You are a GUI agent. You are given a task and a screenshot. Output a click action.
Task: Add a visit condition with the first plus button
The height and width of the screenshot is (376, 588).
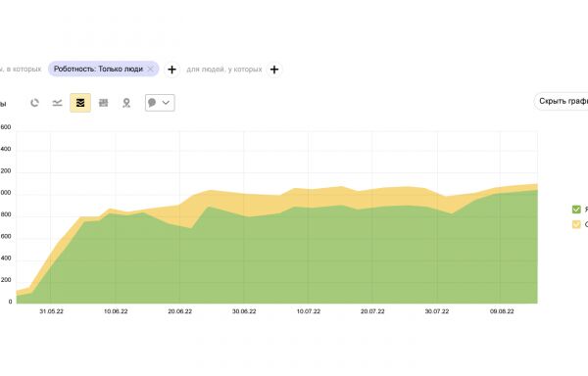pos(171,70)
